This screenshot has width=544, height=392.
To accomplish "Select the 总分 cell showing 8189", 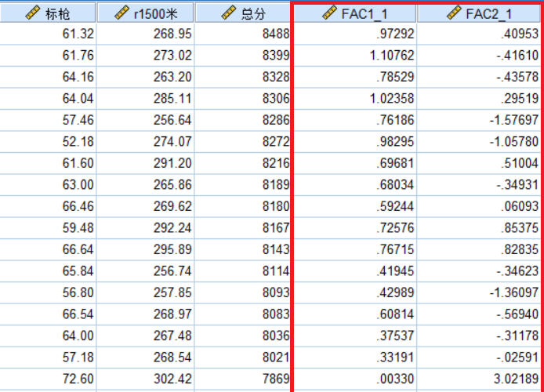I will point(242,184).
